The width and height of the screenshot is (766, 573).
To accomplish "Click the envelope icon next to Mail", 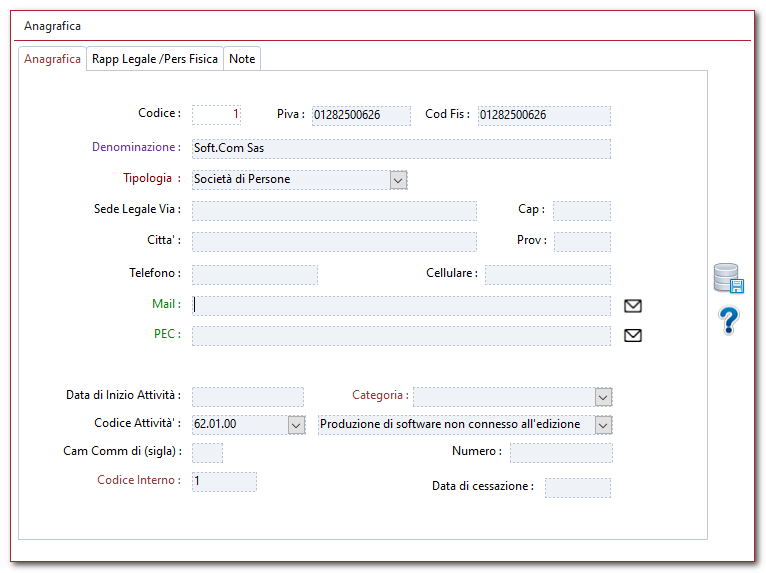I will (x=632, y=306).
